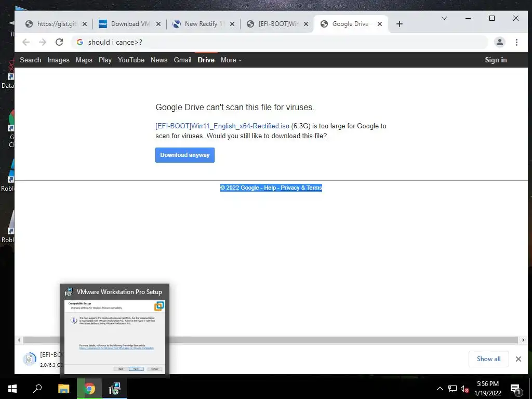The width and height of the screenshot is (532, 399).
Task: Go back to the previous page
Action: click(26, 42)
